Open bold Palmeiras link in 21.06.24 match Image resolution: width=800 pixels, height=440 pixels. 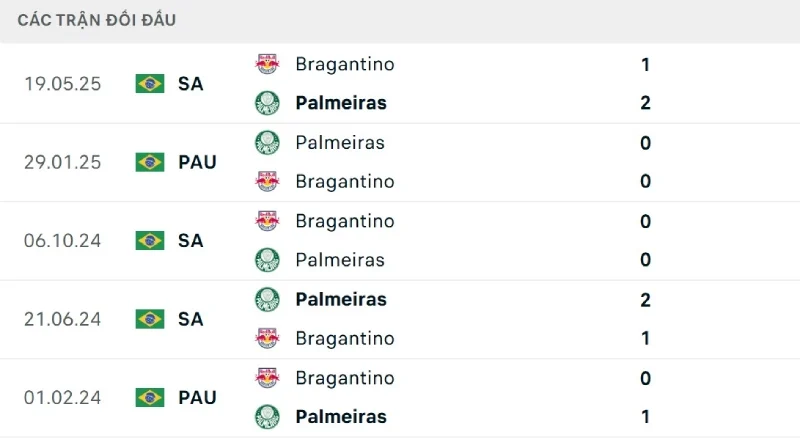(341, 299)
